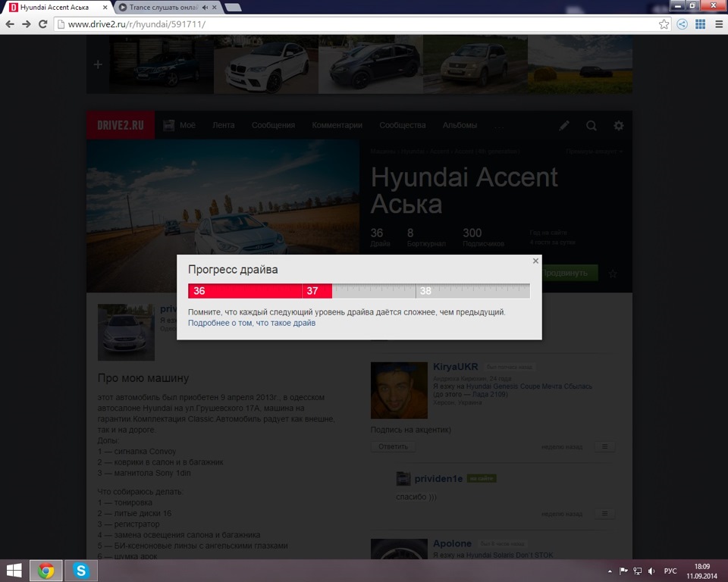Viewport: 728px width, 582px height.
Task: Open Skype from the taskbar
Action: click(x=81, y=571)
